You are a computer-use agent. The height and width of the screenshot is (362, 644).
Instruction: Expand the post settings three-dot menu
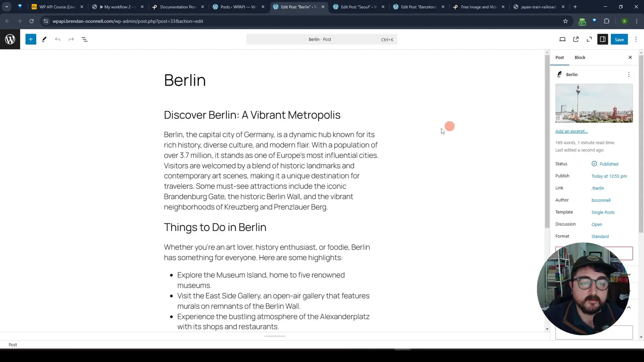click(x=629, y=74)
